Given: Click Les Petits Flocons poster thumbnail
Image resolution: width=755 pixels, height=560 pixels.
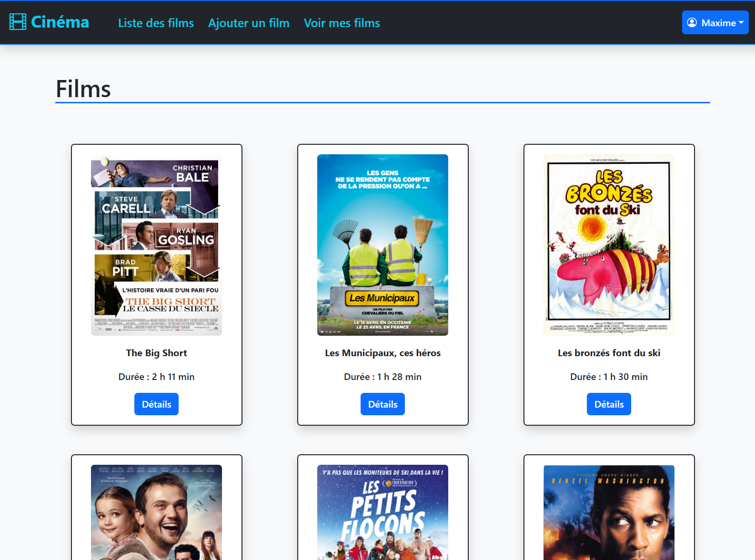Looking at the screenshot, I should pos(383,512).
